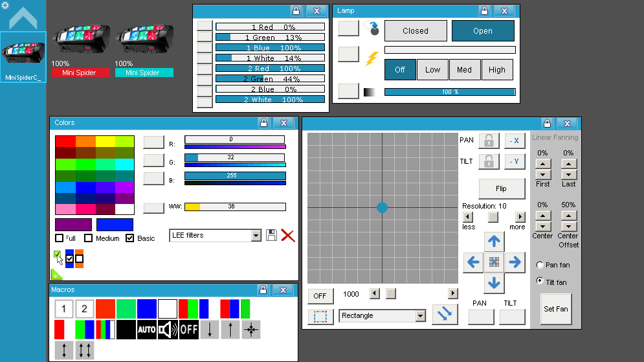Enable the Medium palette checkbox
Image resolution: width=644 pixels, height=362 pixels.
click(88, 238)
